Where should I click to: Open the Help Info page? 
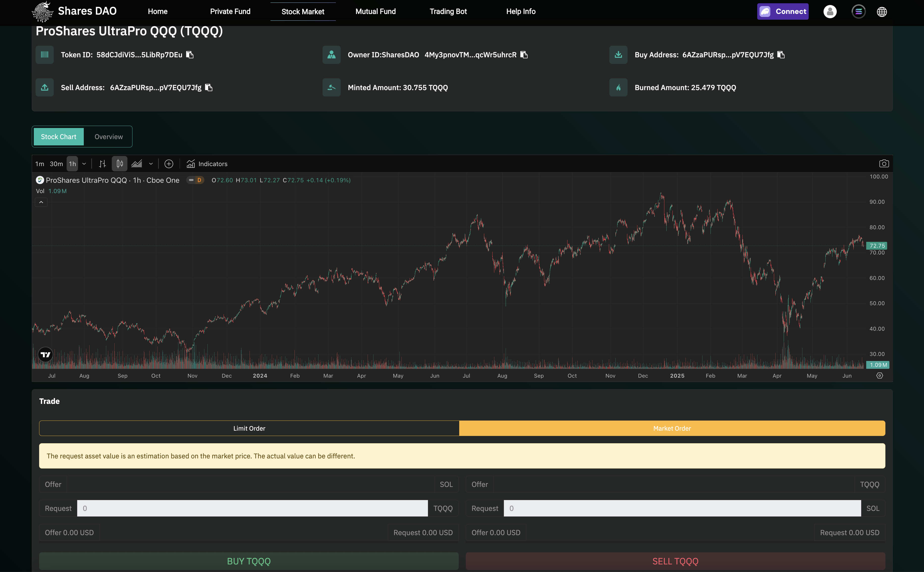click(x=521, y=11)
